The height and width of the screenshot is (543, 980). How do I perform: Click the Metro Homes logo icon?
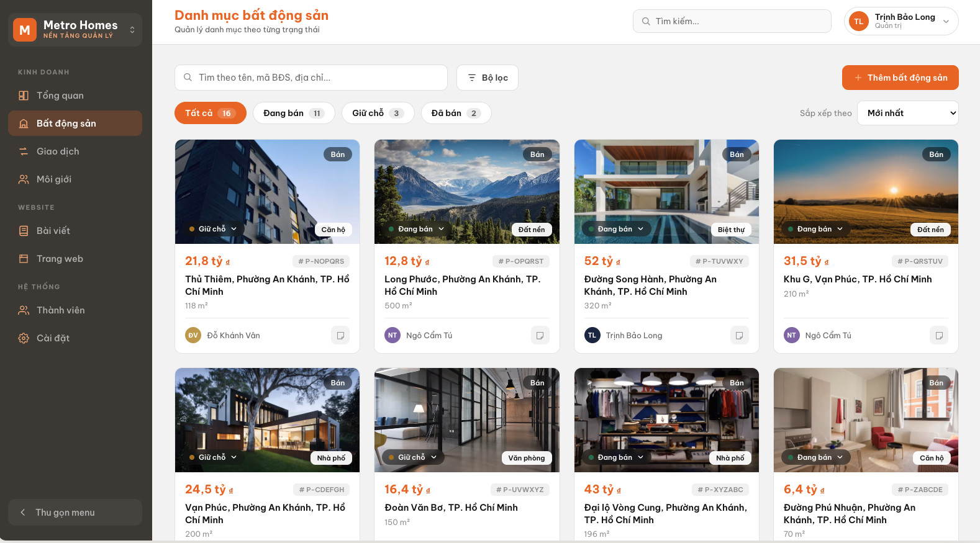[x=25, y=29]
